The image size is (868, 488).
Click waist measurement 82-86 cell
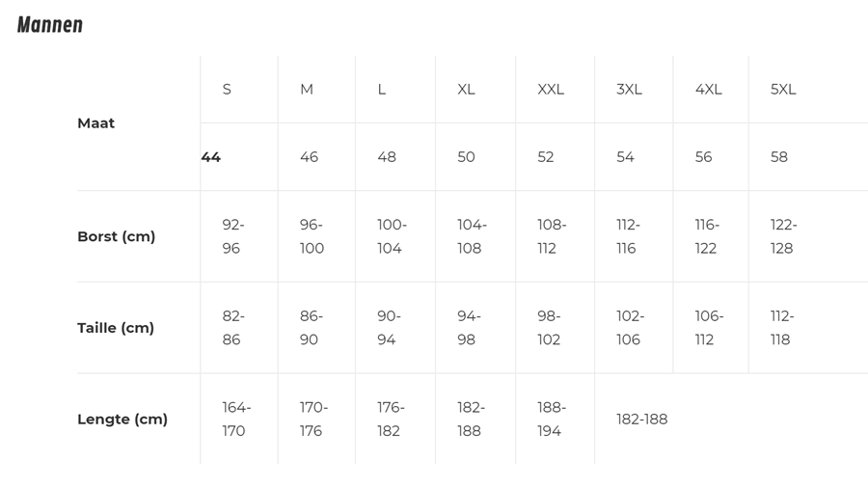pyautogui.click(x=233, y=328)
